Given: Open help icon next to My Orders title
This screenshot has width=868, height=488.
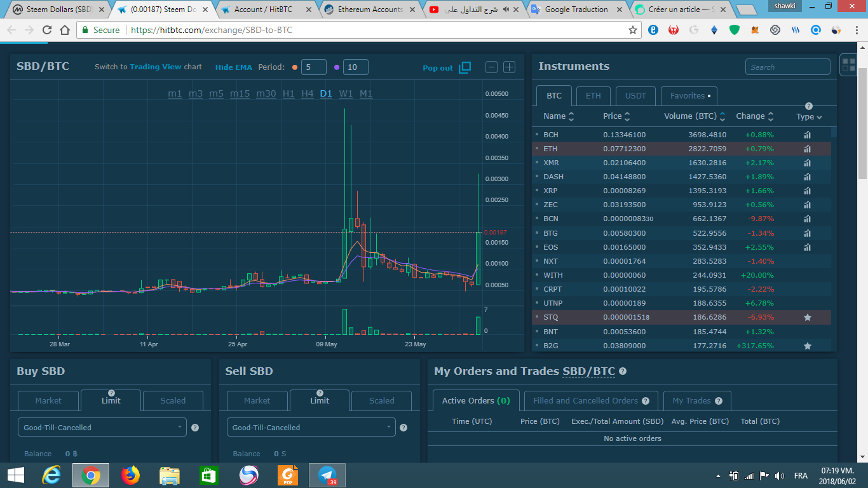Looking at the screenshot, I should tap(623, 372).
